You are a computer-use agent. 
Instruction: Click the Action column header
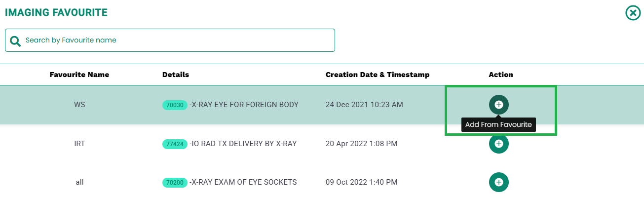[x=501, y=75]
